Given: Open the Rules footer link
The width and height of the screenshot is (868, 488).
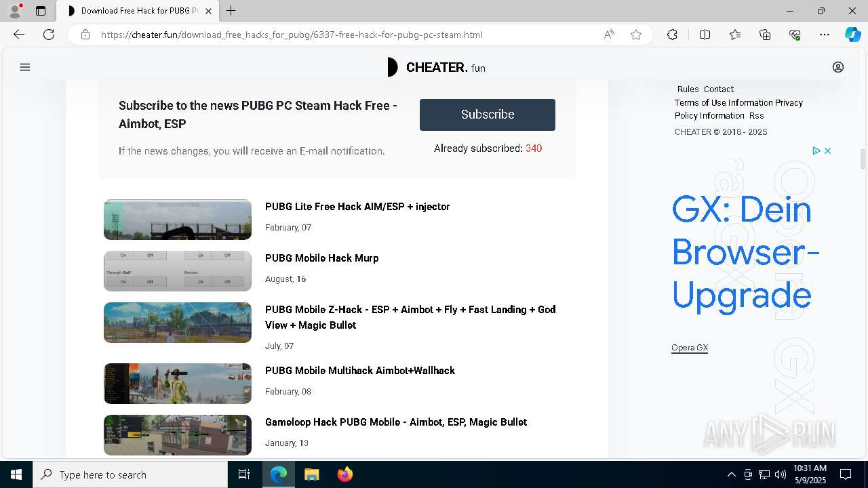Looking at the screenshot, I should coord(688,89).
